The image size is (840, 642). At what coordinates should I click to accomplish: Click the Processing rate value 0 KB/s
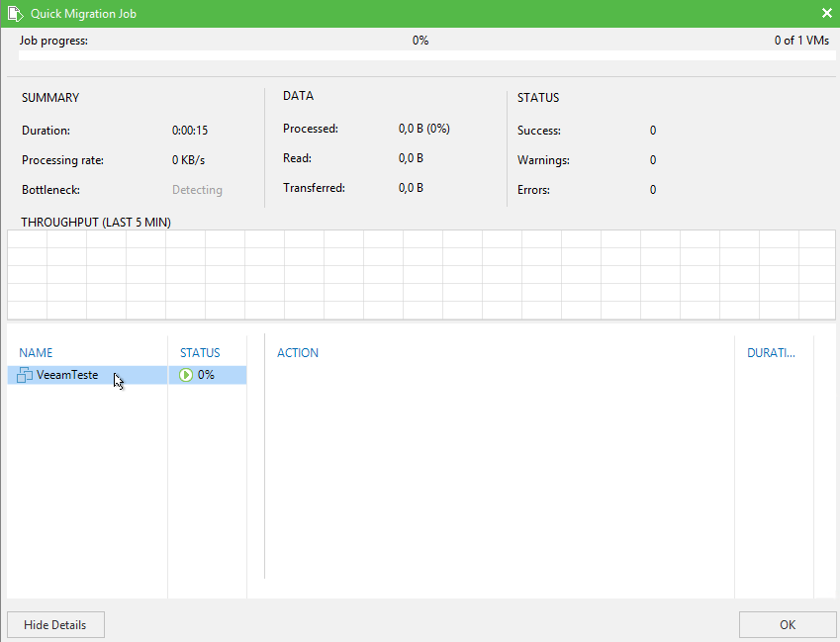(188, 160)
